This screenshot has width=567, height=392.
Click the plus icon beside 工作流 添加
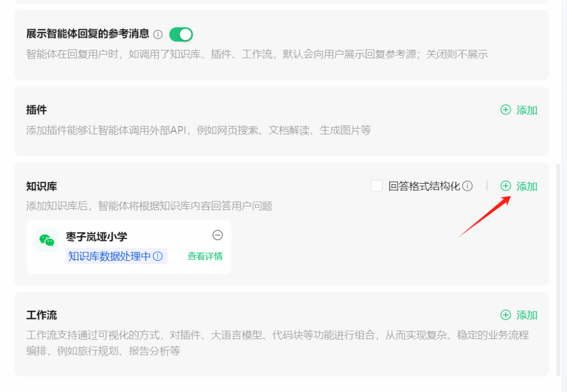[x=506, y=315]
